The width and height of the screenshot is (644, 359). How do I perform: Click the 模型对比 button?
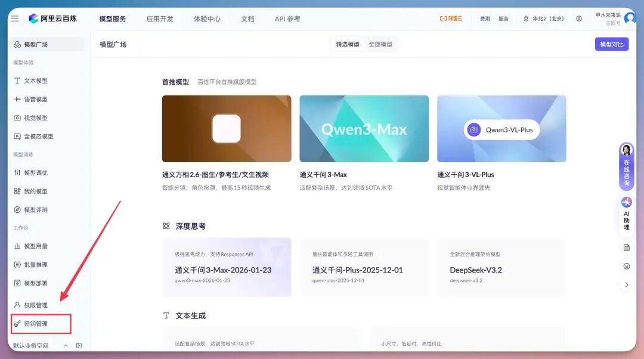pos(612,44)
